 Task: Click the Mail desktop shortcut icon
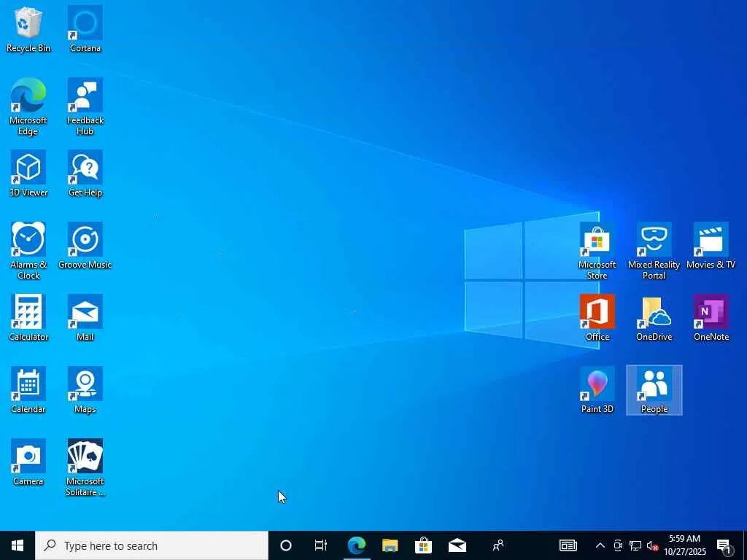point(85,318)
